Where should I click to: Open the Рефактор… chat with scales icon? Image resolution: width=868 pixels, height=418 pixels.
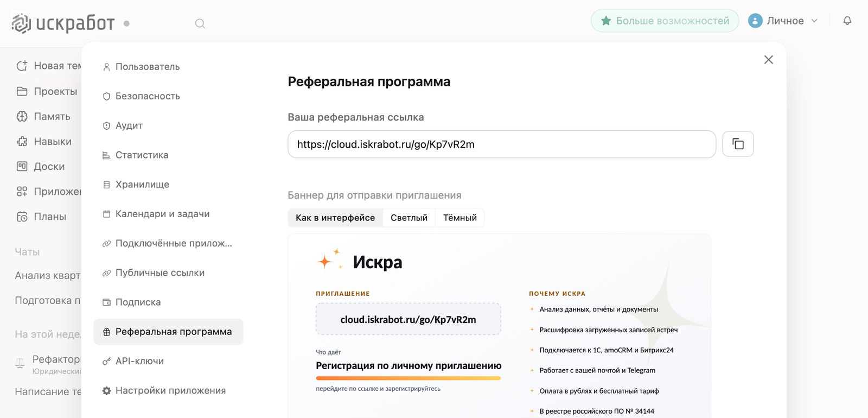coord(48,364)
